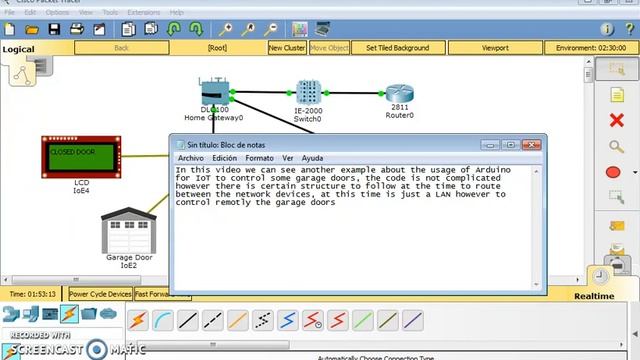Image resolution: width=640 pixels, height=360 pixels.
Task: Select the Console cable connection
Action: (163, 320)
